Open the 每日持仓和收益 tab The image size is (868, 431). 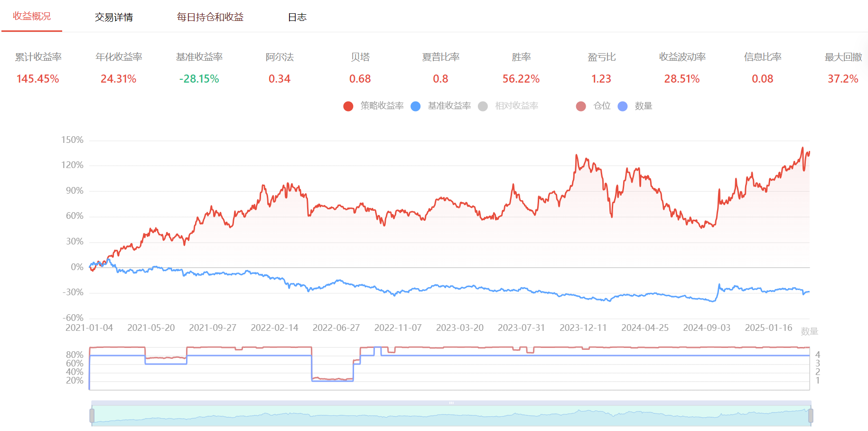coord(210,17)
